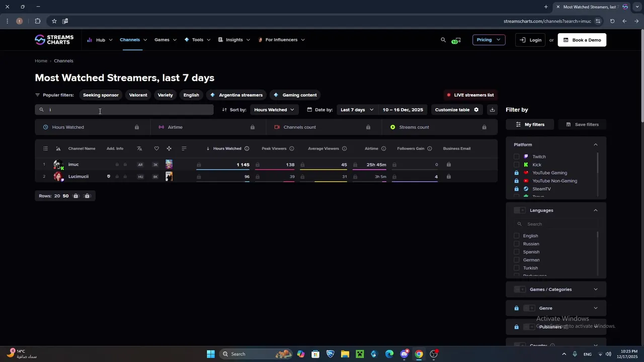Expand the Games / Categories filter section
The width and height of the screenshot is (644, 362).
pos(595,290)
